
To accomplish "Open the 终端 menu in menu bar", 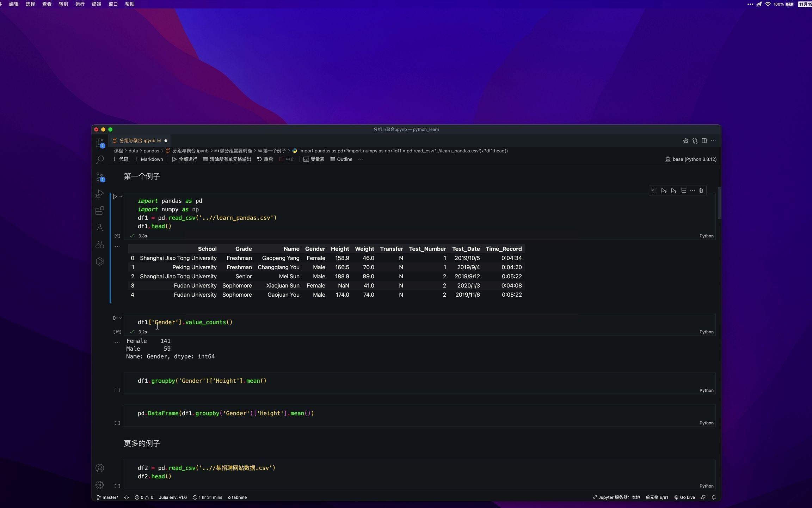I will pos(97,4).
